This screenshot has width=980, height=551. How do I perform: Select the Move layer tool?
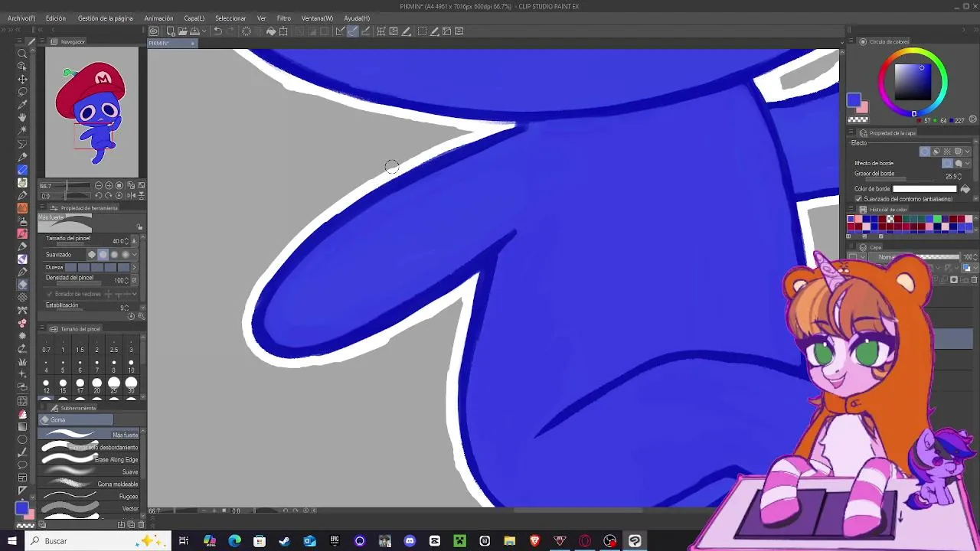tap(22, 79)
